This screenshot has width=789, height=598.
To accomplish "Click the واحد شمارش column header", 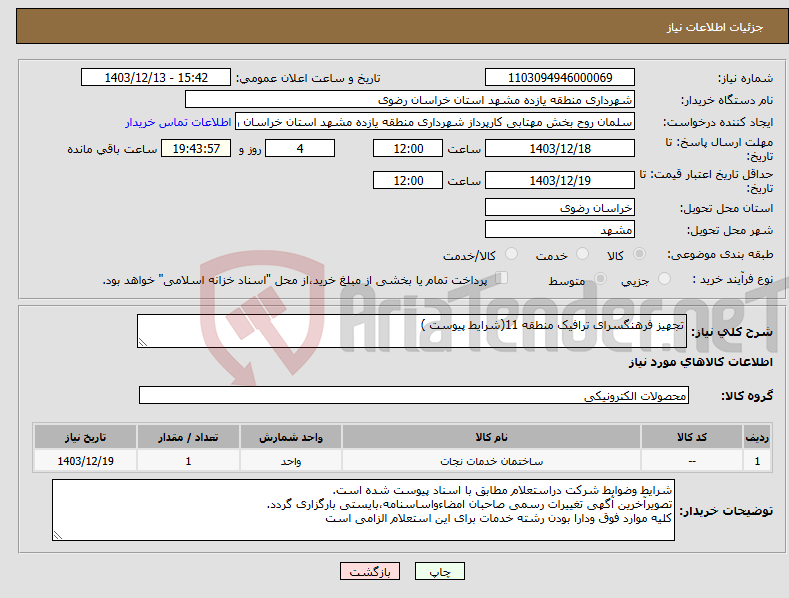I will pyautogui.click(x=291, y=437).
